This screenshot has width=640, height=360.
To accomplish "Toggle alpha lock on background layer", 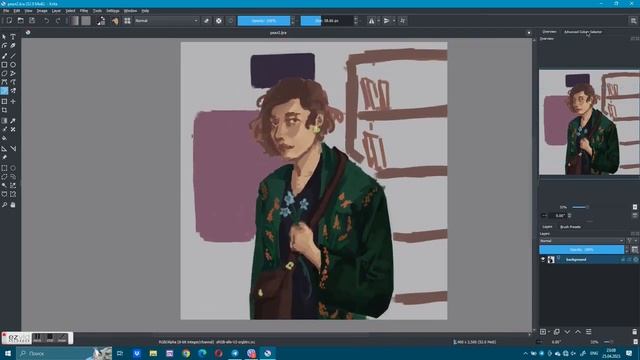I will pos(636,260).
